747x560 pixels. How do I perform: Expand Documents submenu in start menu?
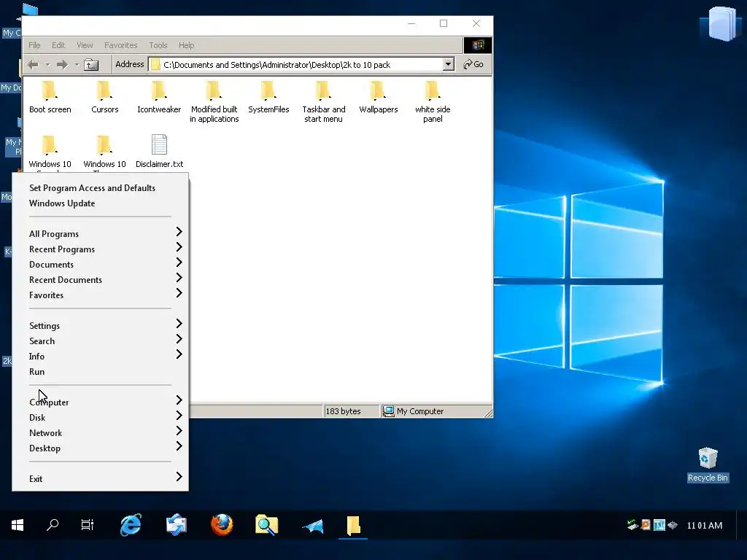(100, 264)
